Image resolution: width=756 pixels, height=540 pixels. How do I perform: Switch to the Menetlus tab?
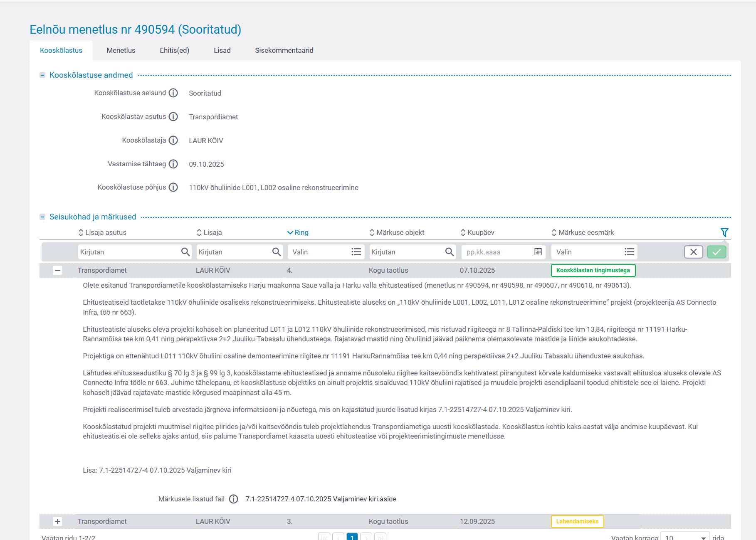[121, 50]
